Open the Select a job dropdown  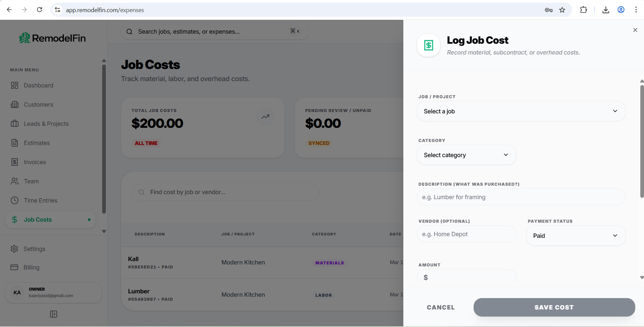coord(521,111)
